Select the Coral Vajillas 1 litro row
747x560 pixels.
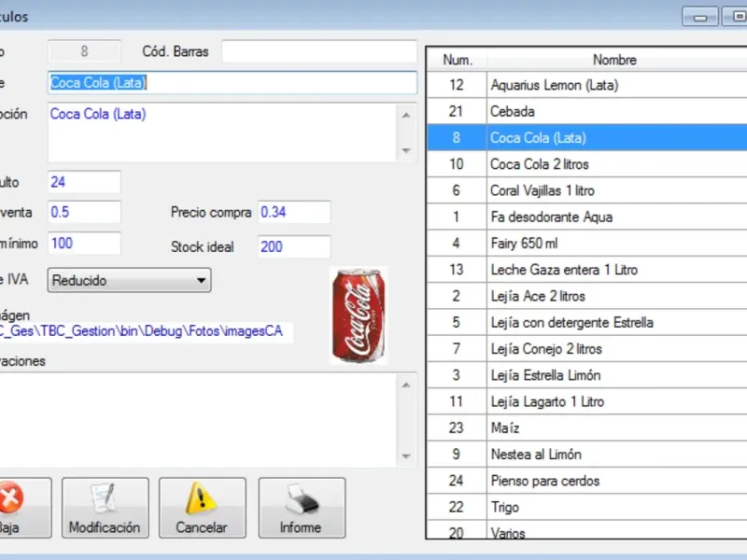(587, 190)
